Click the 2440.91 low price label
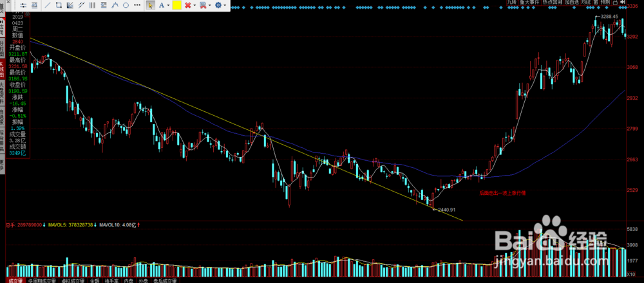644x283 pixels. pos(448,210)
